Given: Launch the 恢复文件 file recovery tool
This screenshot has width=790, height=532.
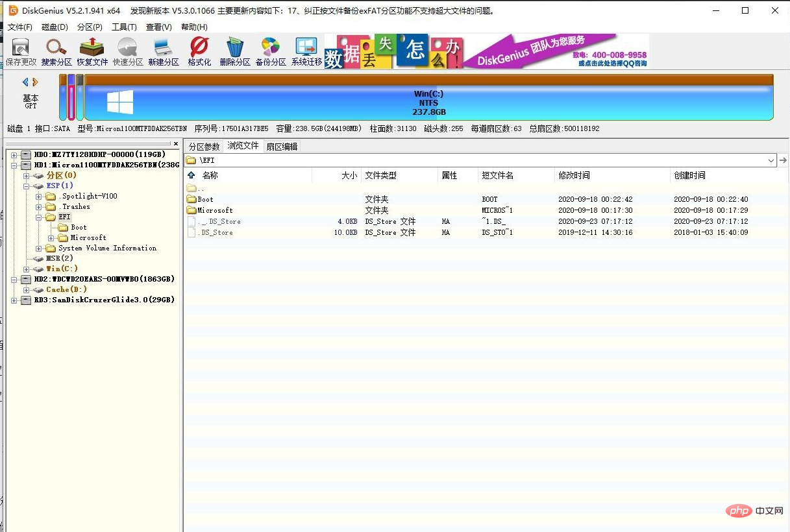Looking at the screenshot, I should point(92,52).
